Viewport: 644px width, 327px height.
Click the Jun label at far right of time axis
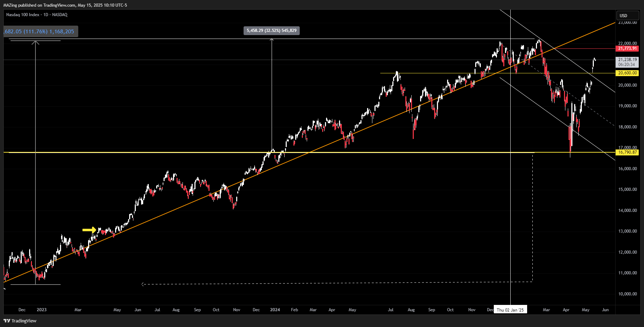tap(605, 310)
